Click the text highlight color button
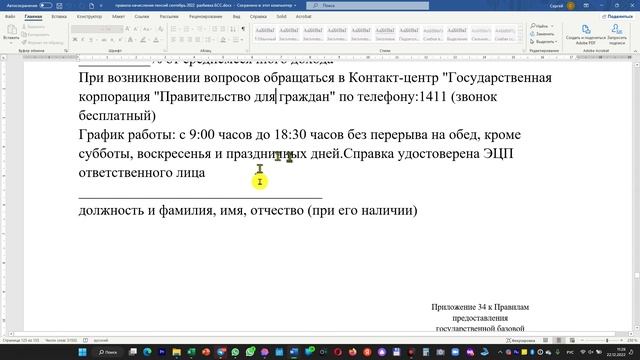The height and width of the screenshot is (360, 640). 143,40
